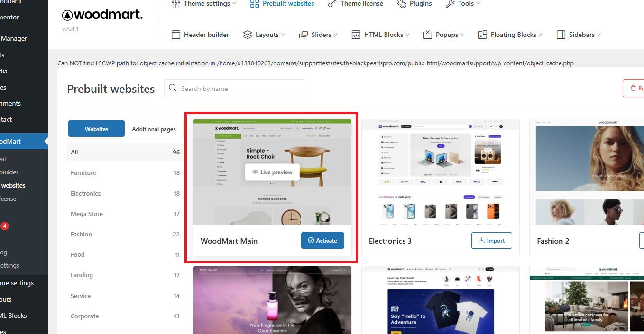Click the Header builder icon
644x334 pixels.
[x=176, y=35]
